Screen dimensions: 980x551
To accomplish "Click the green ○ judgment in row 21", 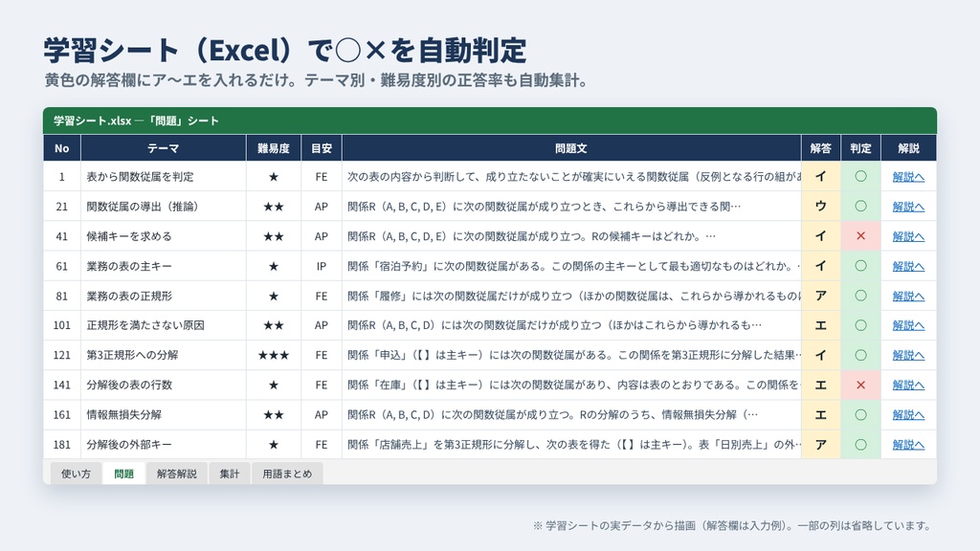I will pyautogui.click(x=860, y=207).
